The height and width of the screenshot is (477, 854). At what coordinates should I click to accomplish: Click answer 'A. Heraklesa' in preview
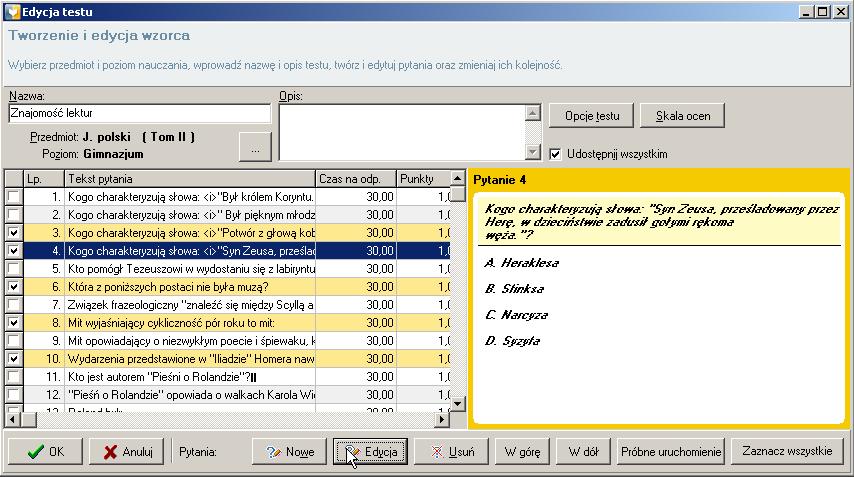click(x=521, y=263)
